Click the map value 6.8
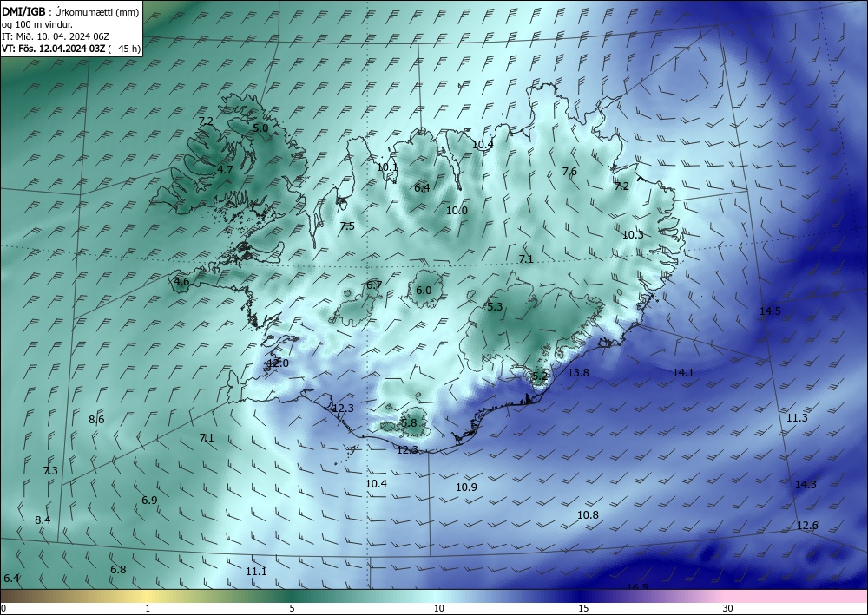Viewport: 868px width, 615px height. (118, 569)
